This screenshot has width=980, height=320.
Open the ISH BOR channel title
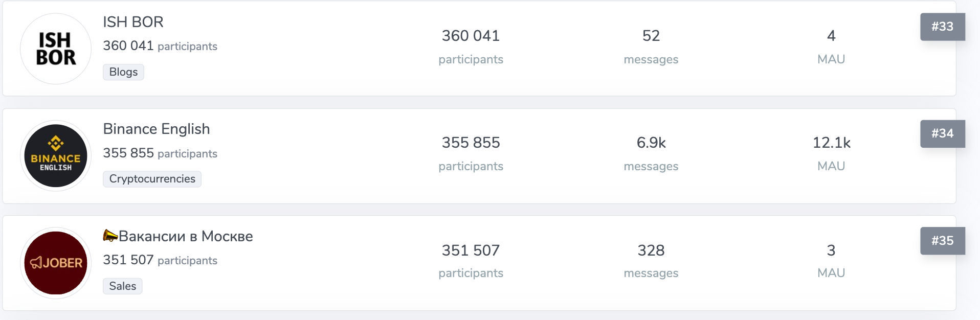click(x=133, y=22)
